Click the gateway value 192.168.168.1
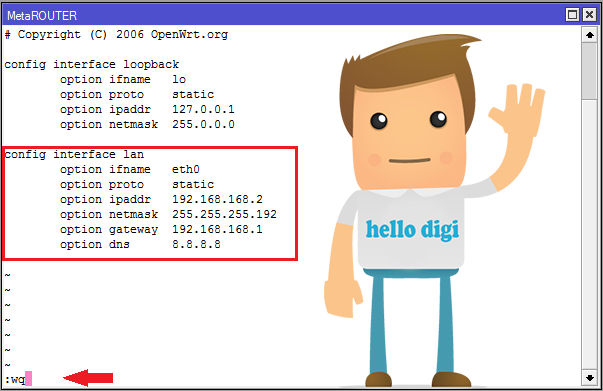 [217, 229]
